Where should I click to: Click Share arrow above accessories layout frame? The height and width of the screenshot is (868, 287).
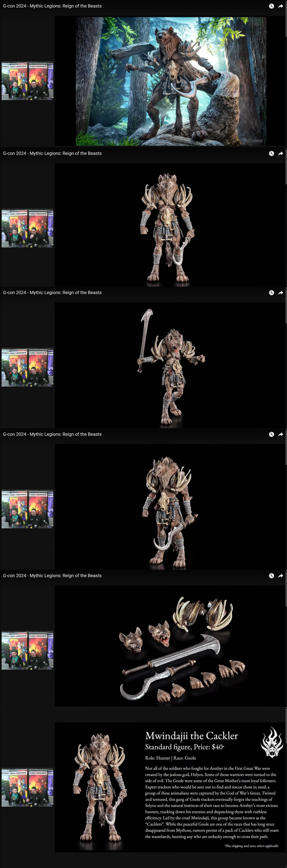[x=281, y=576]
